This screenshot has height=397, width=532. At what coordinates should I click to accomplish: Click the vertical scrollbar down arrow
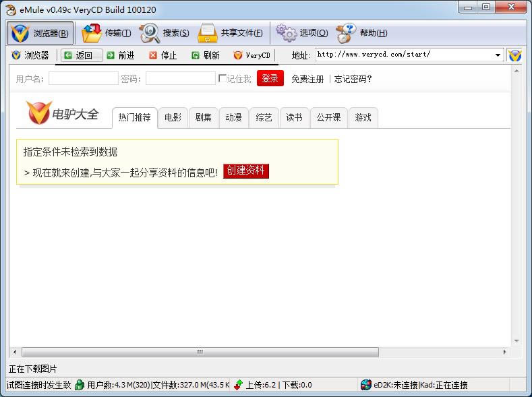516,341
